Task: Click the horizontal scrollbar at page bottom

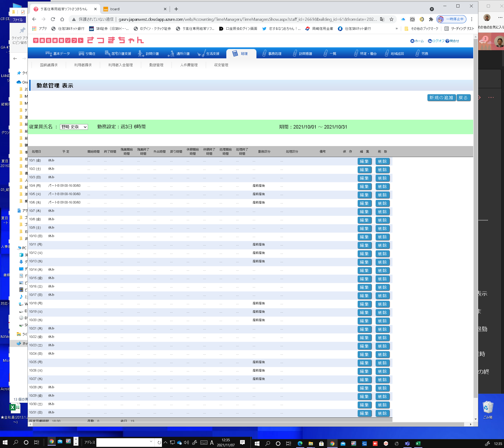Action: click(247, 424)
